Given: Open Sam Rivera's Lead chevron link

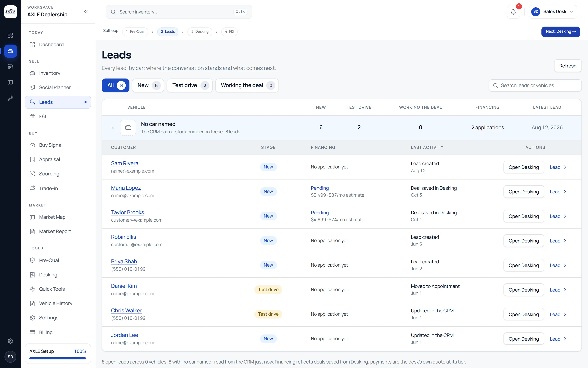Looking at the screenshot, I should coord(558,167).
